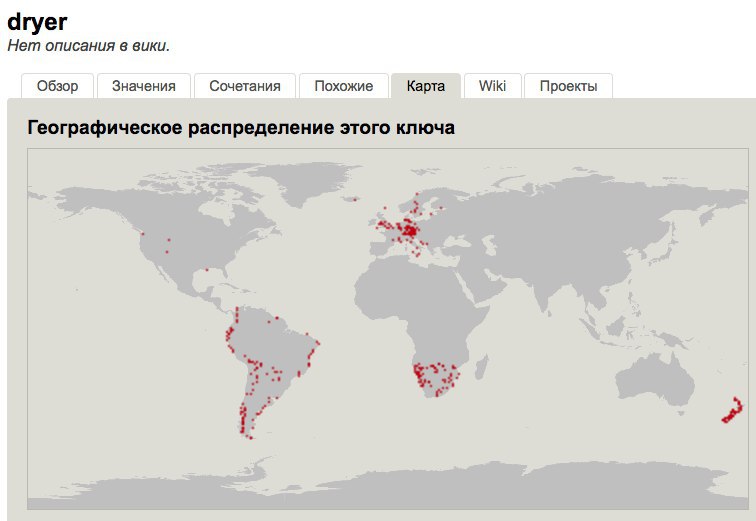Image resolution: width=756 pixels, height=521 pixels.
Task: Click the active Карта tab
Action: (426, 86)
